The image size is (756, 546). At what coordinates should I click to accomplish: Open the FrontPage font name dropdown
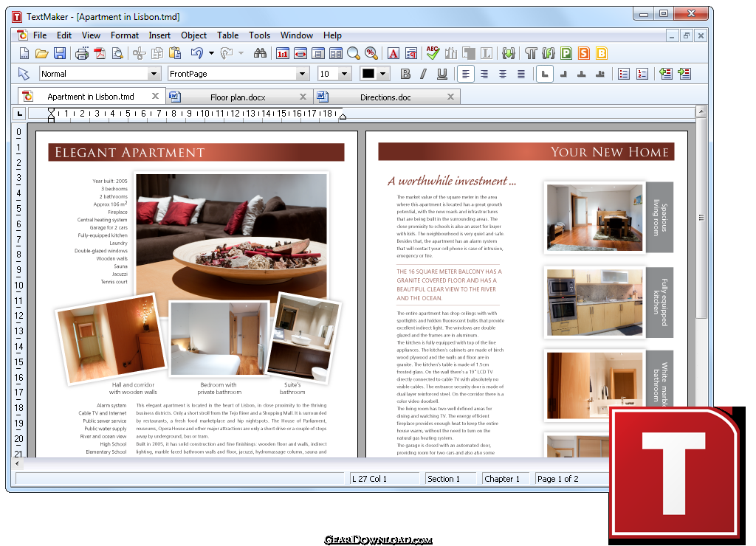[x=302, y=74]
